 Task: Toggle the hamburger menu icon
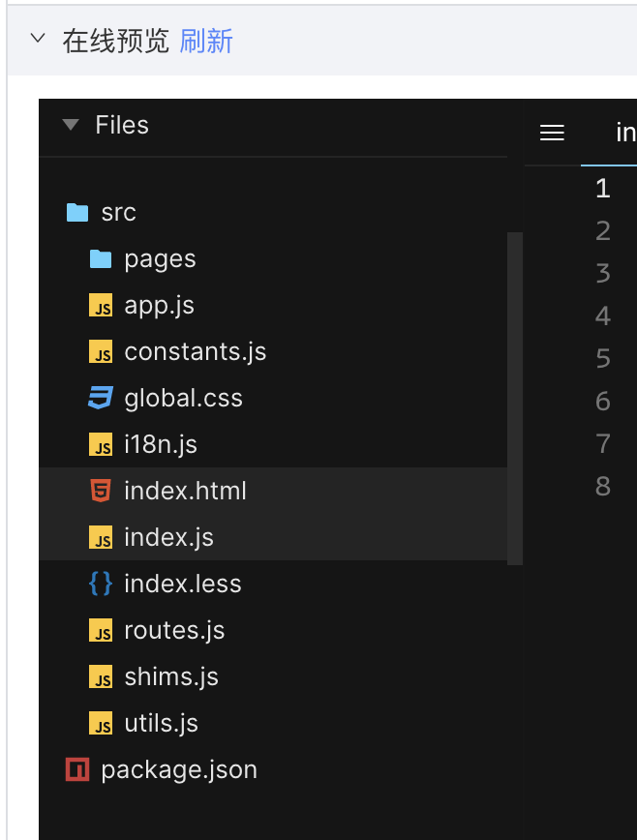(552, 133)
